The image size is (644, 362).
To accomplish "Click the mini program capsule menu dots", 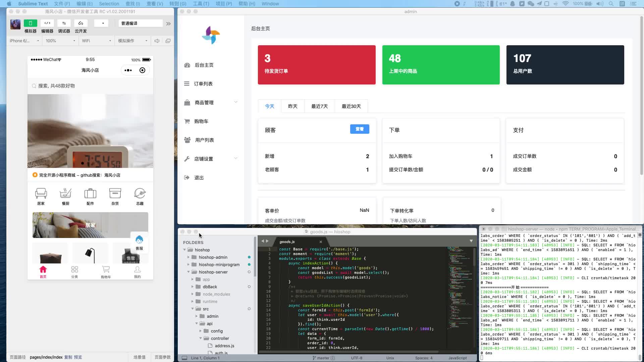I will click(x=128, y=70).
